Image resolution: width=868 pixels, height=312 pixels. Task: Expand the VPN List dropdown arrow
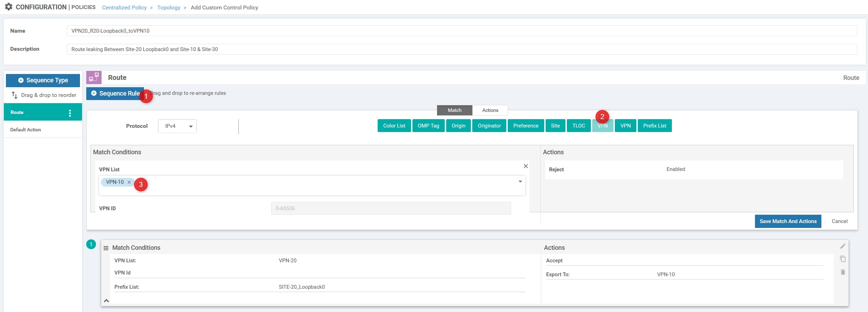coord(520,182)
